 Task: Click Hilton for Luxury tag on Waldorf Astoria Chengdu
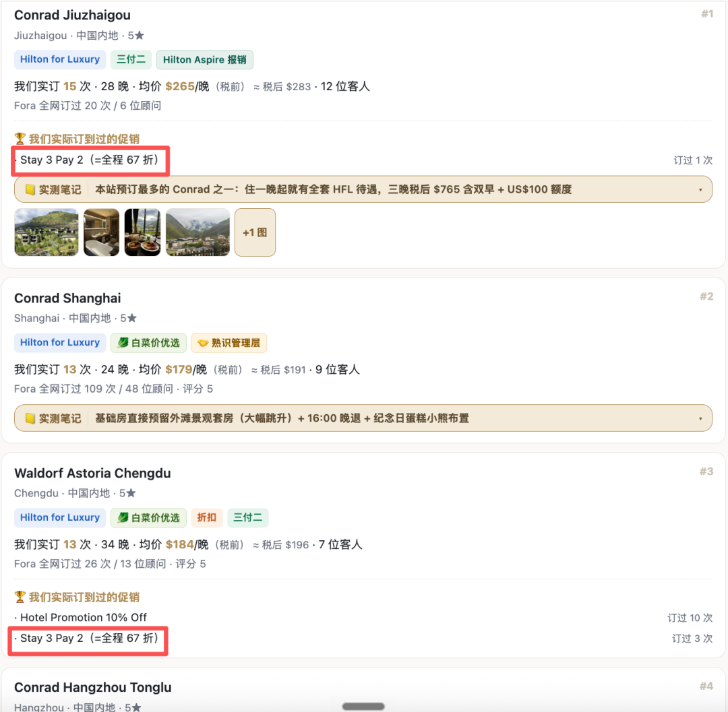(60, 517)
